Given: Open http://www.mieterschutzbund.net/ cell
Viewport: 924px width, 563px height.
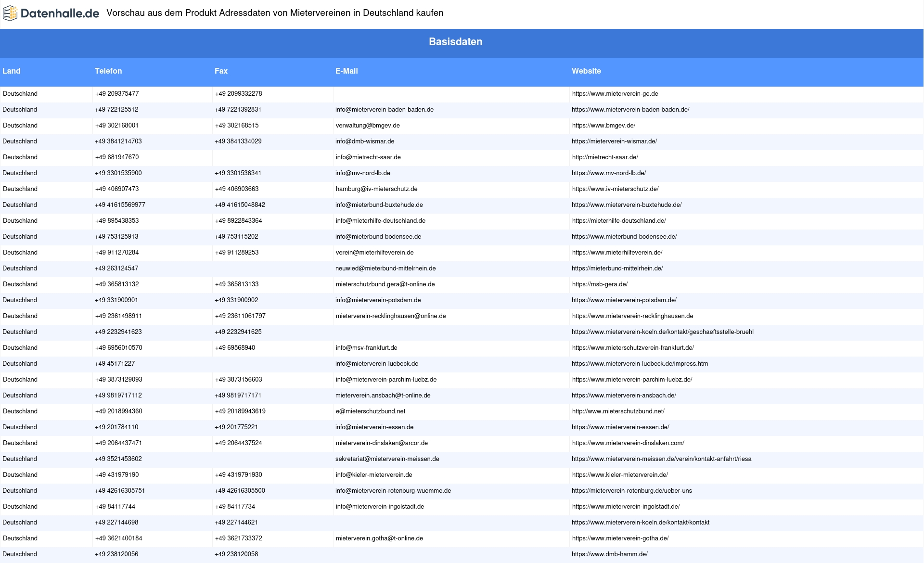Looking at the screenshot, I should pyautogui.click(x=618, y=411).
